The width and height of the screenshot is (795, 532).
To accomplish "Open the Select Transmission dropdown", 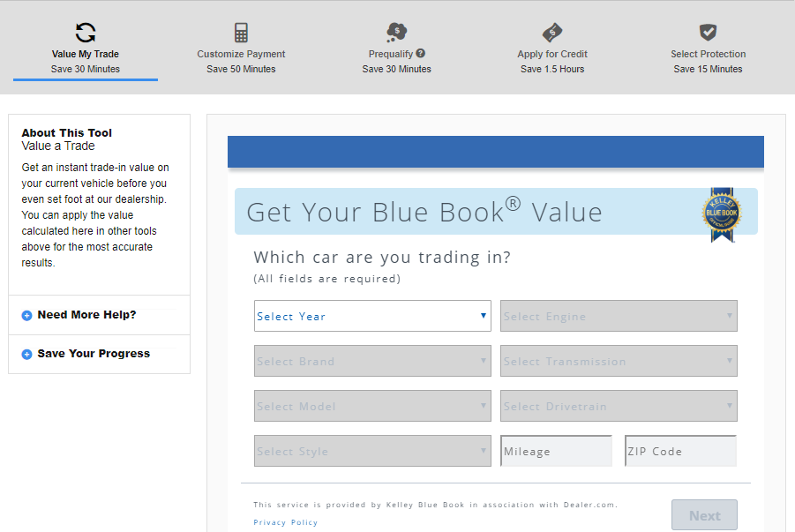I will (619, 361).
